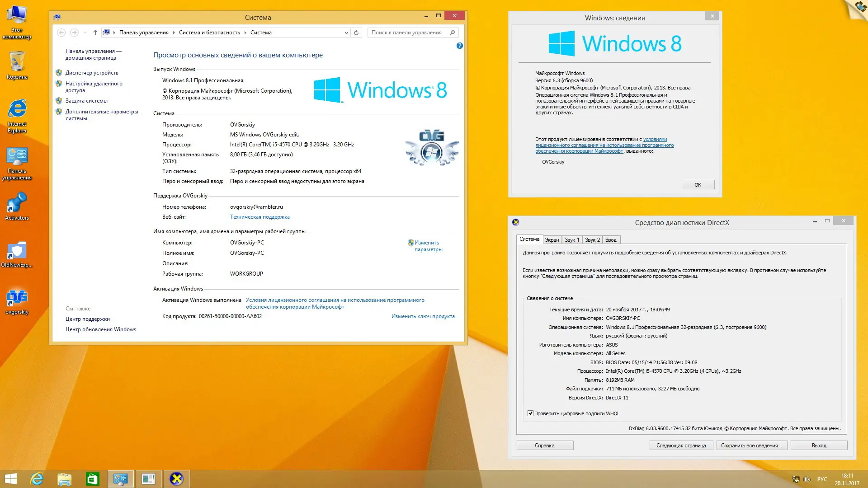Expand breadcrumb arrow after Панель управления
Screen dimensions: 868x488
[x=174, y=33]
